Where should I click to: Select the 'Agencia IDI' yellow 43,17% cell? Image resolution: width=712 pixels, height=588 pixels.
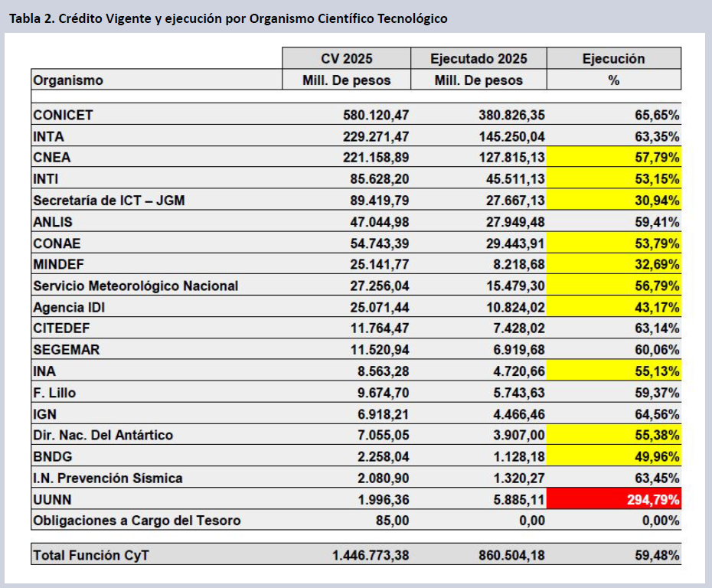click(614, 307)
